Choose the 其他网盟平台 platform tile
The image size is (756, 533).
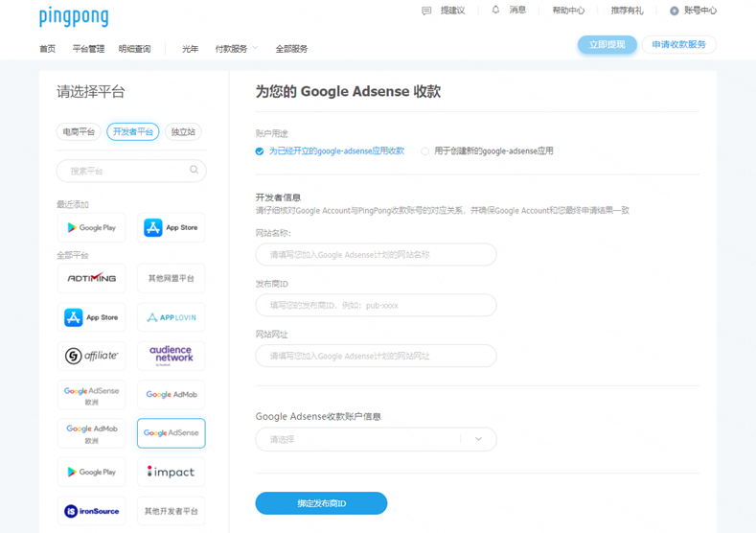click(172, 278)
